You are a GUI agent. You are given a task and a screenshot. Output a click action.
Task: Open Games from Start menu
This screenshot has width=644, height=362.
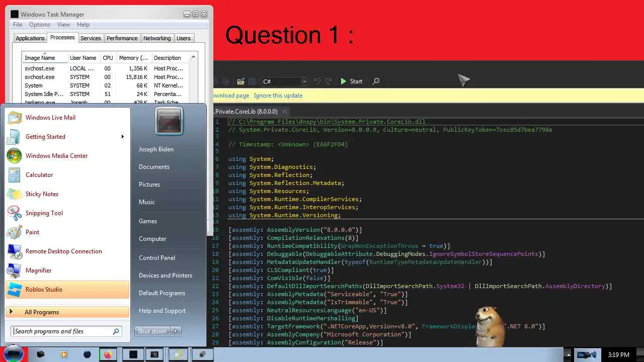coord(148,221)
